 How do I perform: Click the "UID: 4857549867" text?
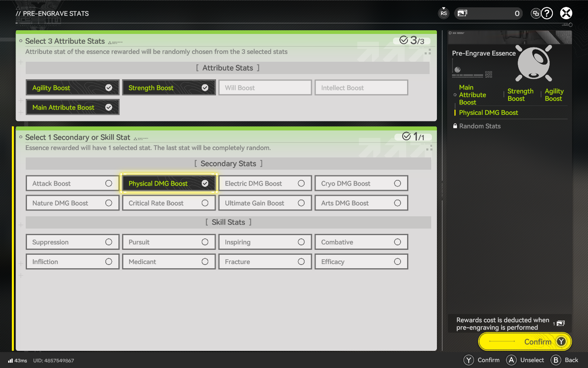53,361
